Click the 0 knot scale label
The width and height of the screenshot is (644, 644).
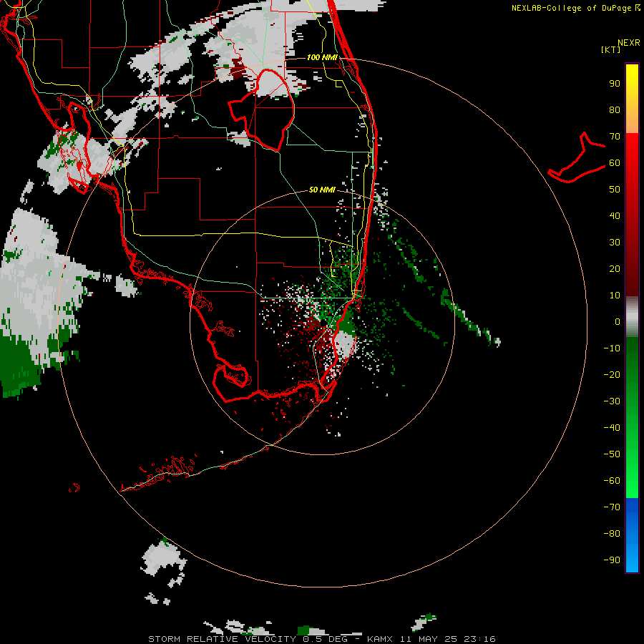[618, 322]
